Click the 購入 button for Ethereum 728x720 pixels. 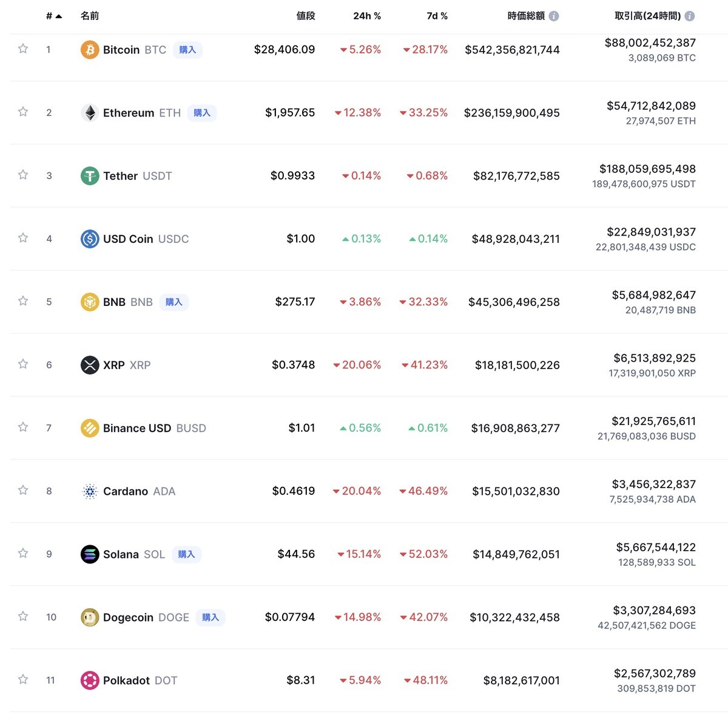click(x=202, y=112)
